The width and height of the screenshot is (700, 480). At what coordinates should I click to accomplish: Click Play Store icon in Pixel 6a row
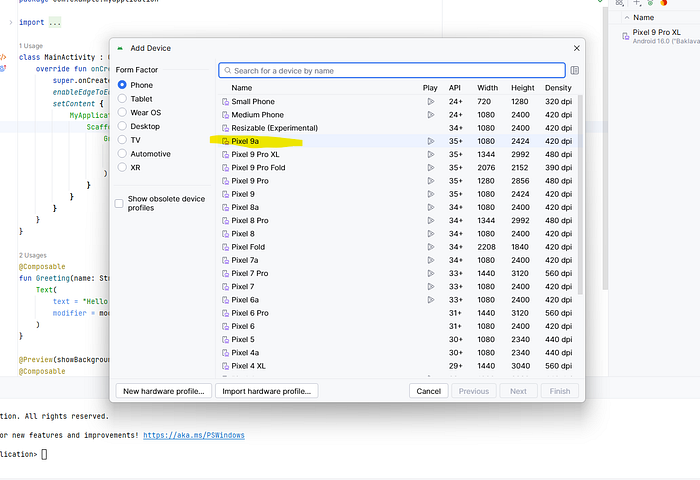click(430, 300)
